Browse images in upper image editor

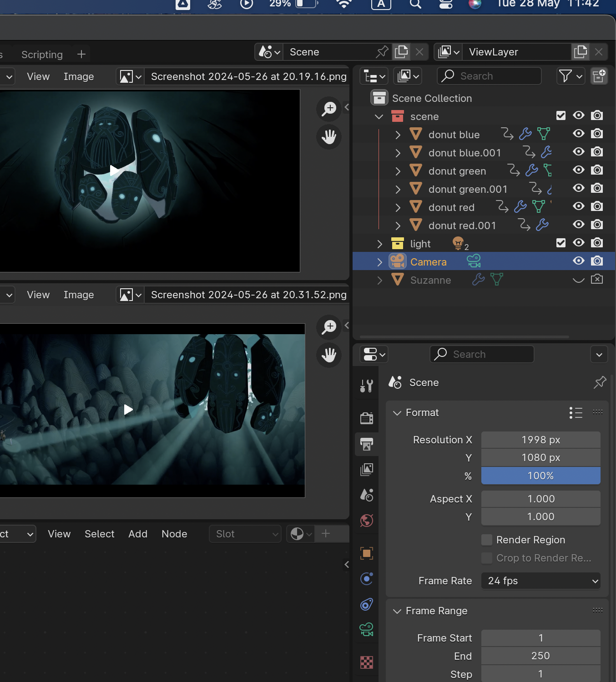[131, 76]
